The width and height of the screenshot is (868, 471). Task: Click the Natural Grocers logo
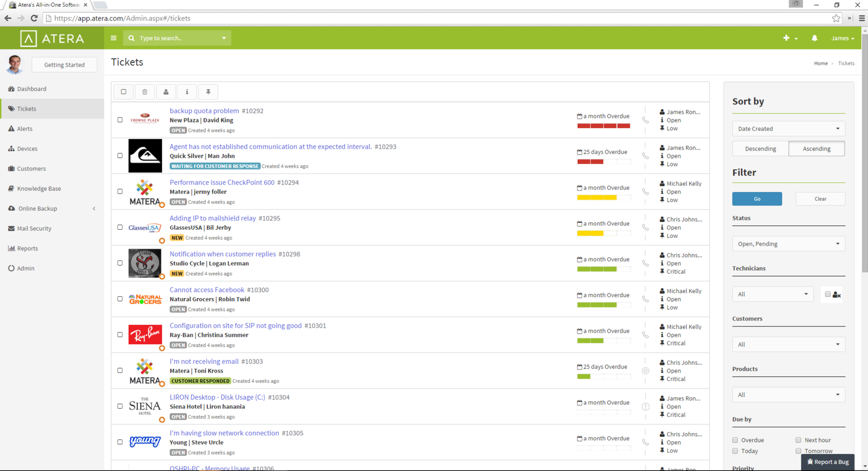145,299
